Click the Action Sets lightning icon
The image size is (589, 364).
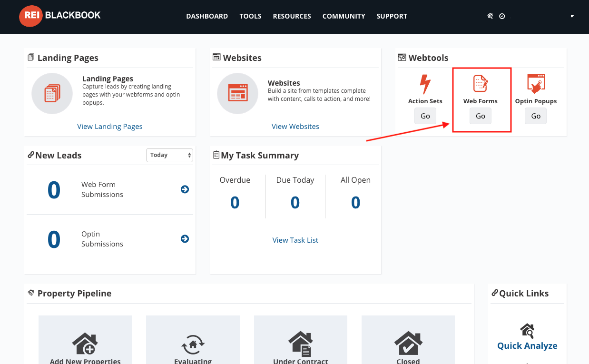coord(425,84)
